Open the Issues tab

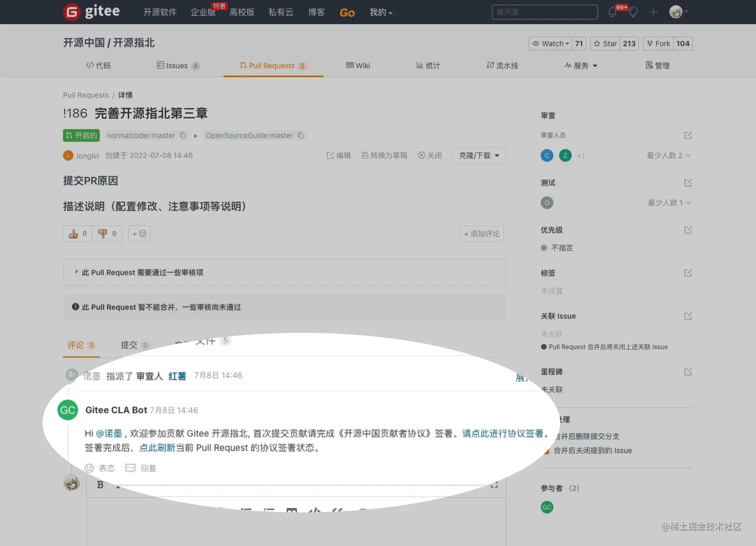click(x=178, y=65)
